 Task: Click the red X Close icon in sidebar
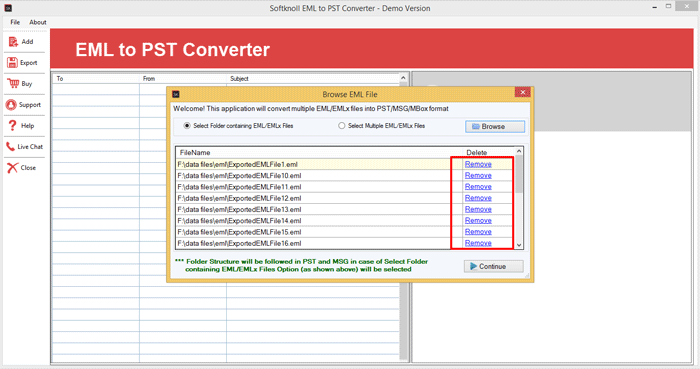(x=12, y=168)
